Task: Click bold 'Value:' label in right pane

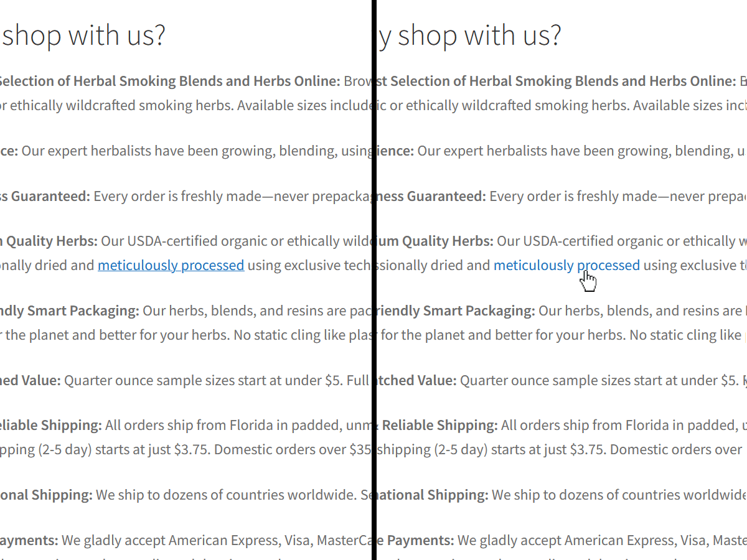Action: pos(438,380)
